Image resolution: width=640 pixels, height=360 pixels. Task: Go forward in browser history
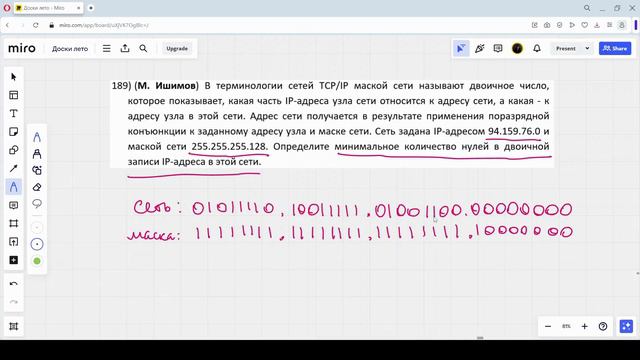pyautogui.click(x=22, y=25)
